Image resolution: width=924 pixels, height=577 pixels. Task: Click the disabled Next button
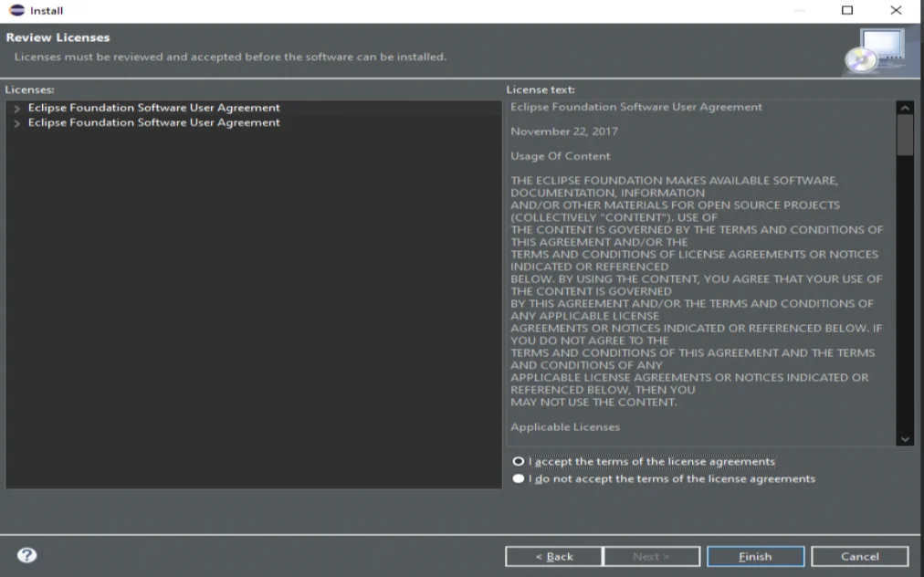tap(651, 556)
